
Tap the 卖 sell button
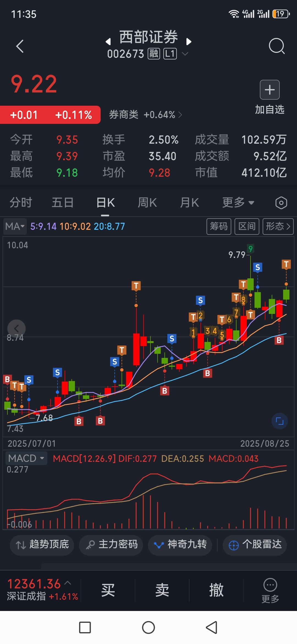tap(162, 590)
